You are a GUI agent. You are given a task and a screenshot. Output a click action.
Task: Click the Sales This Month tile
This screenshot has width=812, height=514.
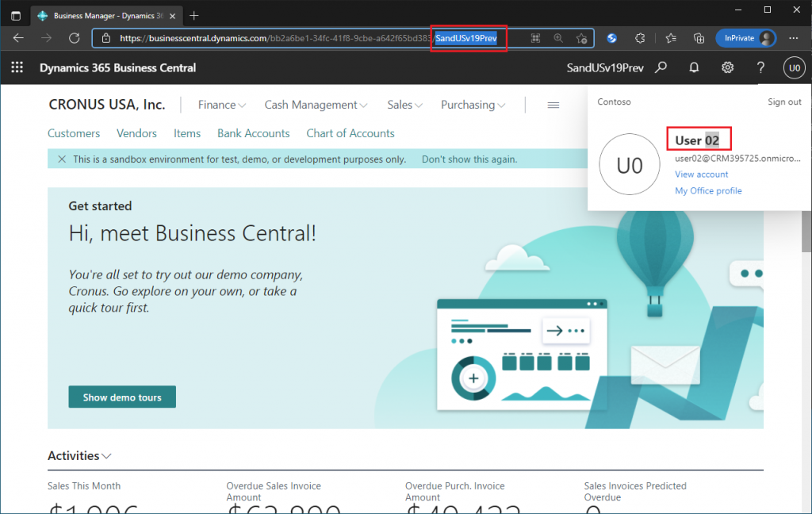[94, 497]
